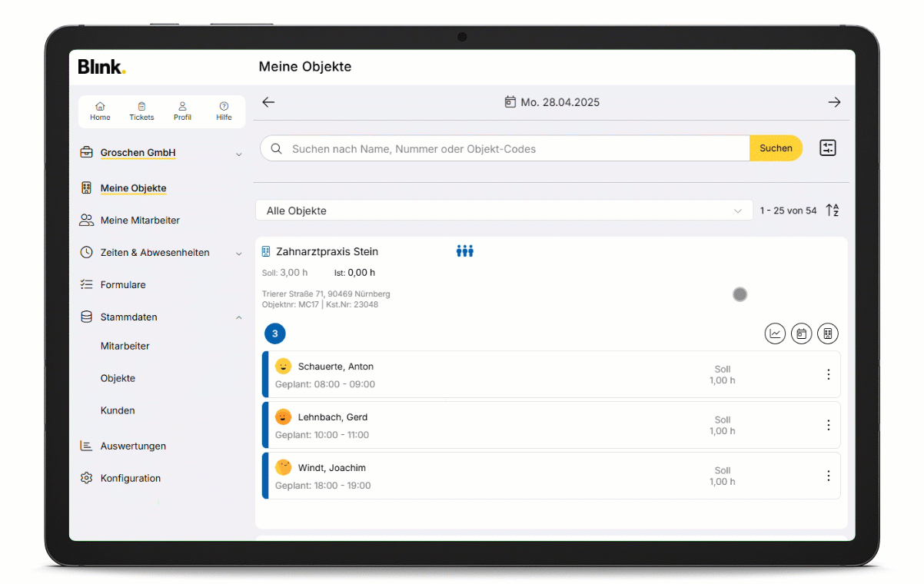Click the building details icon in object card
The image size is (924, 584).
point(827,333)
